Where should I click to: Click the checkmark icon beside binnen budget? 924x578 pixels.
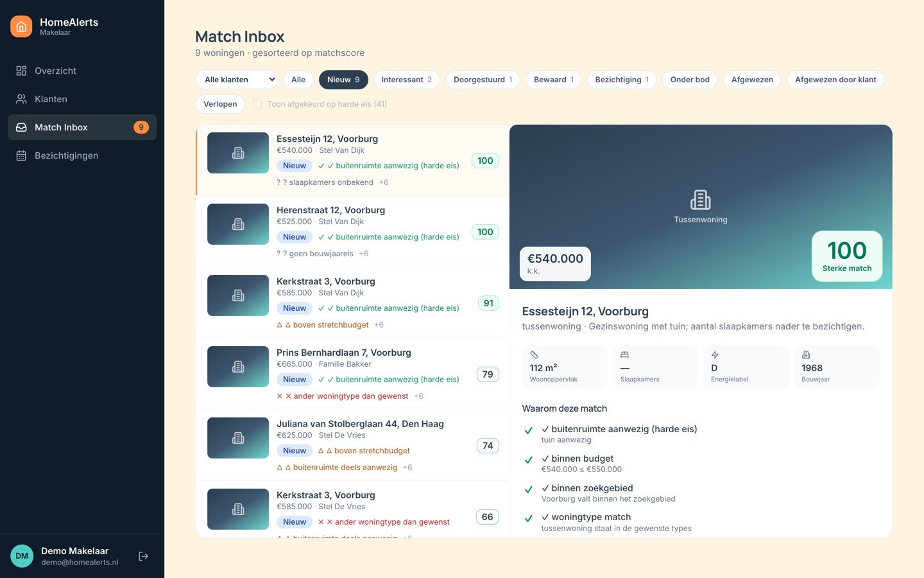point(529,460)
